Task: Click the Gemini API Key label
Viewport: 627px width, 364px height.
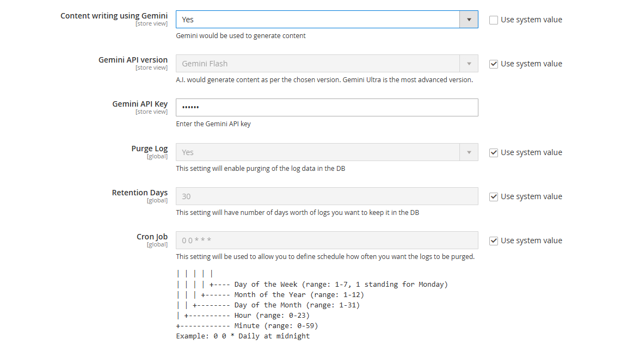Action: click(x=140, y=104)
